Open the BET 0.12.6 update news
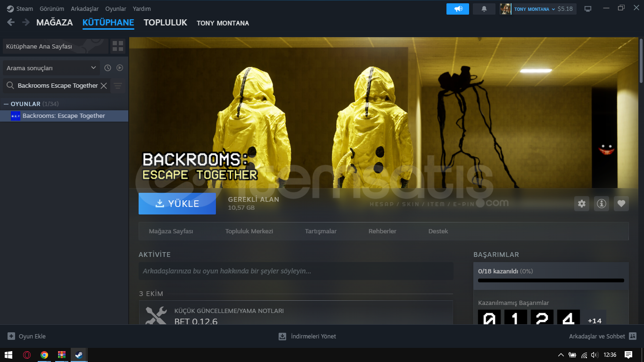This screenshot has height=362, width=644. (x=296, y=313)
